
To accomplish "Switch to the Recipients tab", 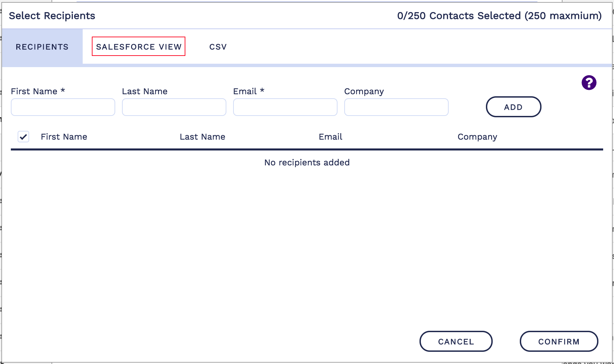I will [42, 47].
